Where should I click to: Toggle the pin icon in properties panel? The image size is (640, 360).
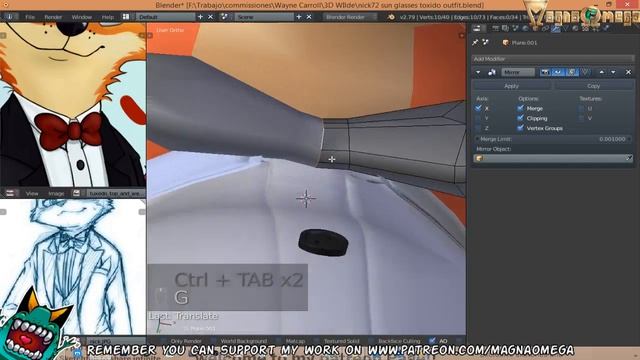[x=476, y=42]
